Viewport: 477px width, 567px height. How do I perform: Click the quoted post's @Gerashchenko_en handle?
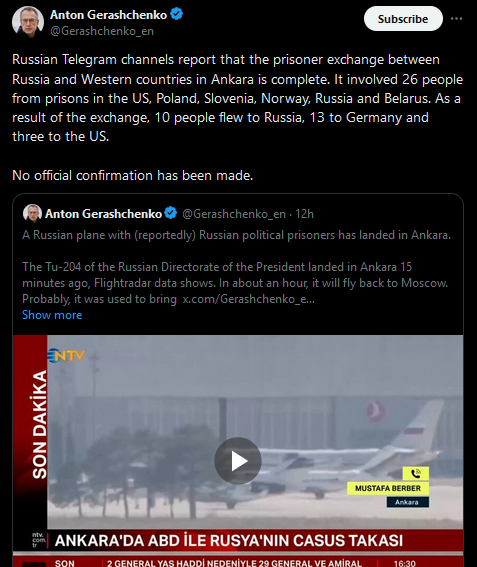click(234, 214)
